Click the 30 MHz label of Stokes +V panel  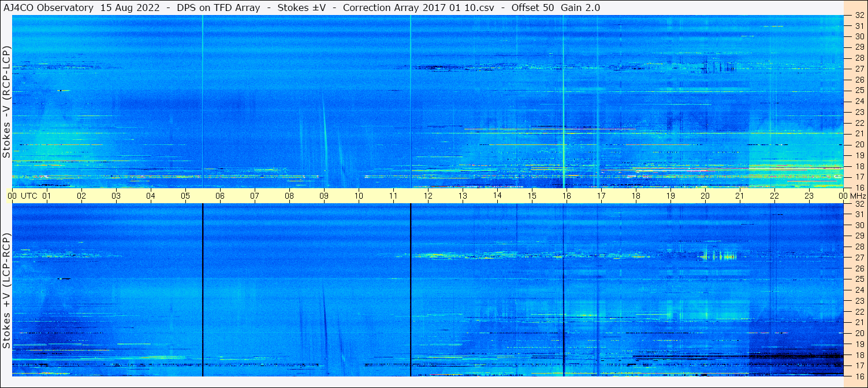(x=859, y=225)
